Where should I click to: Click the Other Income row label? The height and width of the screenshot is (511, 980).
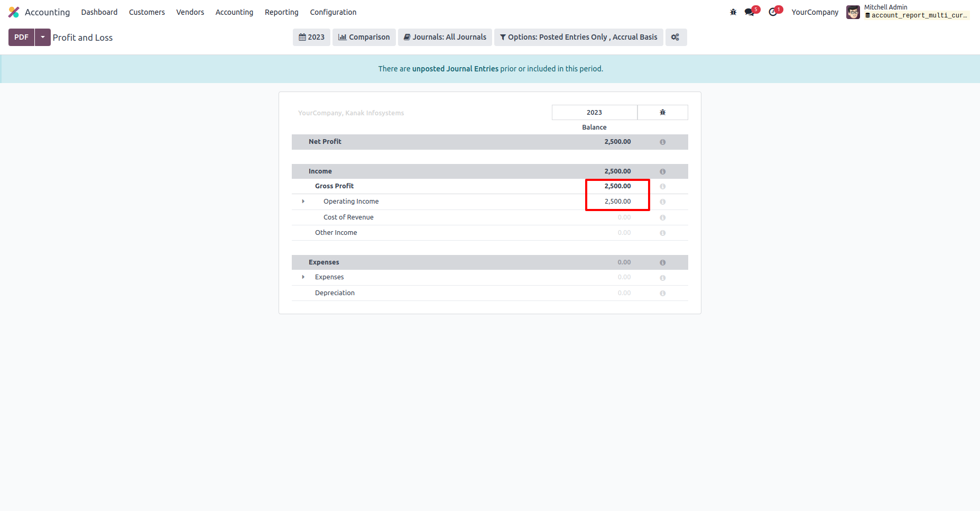point(336,233)
